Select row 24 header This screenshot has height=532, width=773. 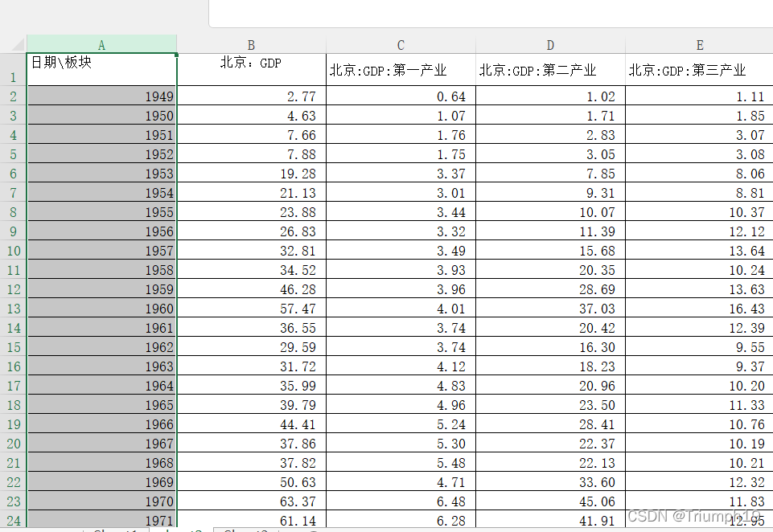[x=14, y=520]
